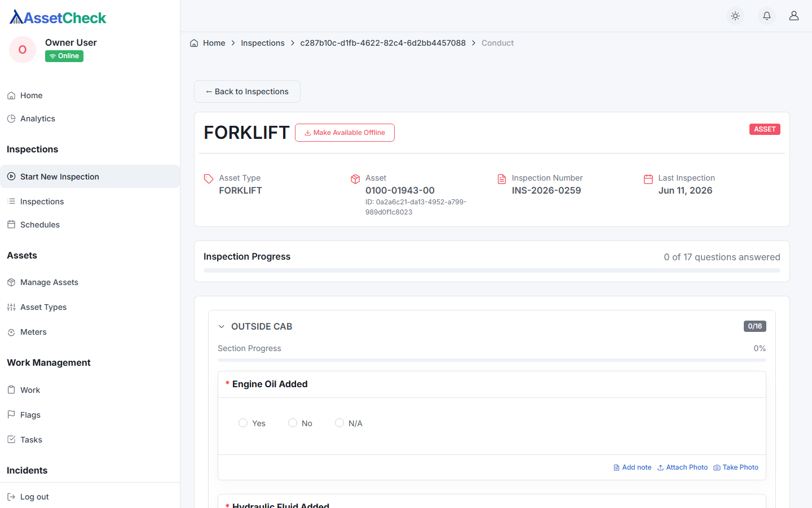Go to Inspections breadcrumb link
Image resolution: width=812 pixels, height=508 pixels.
coord(263,43)
